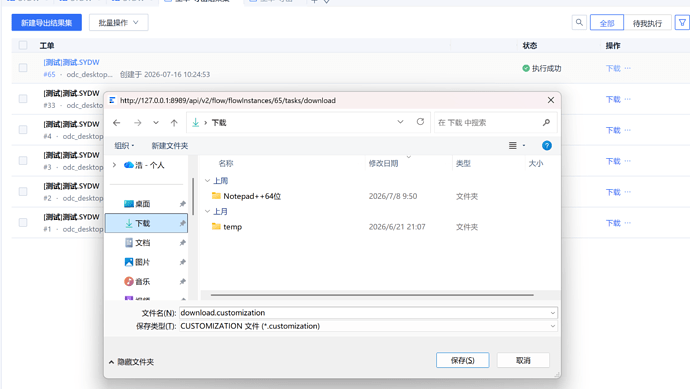Check the box for ticket #4
This screenshot has height=389, width=690.
coord(23,129)
